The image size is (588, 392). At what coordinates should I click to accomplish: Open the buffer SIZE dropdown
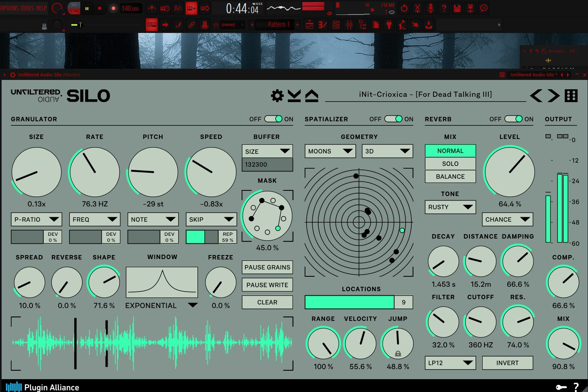pyautogui.click(x=267, y=151)
